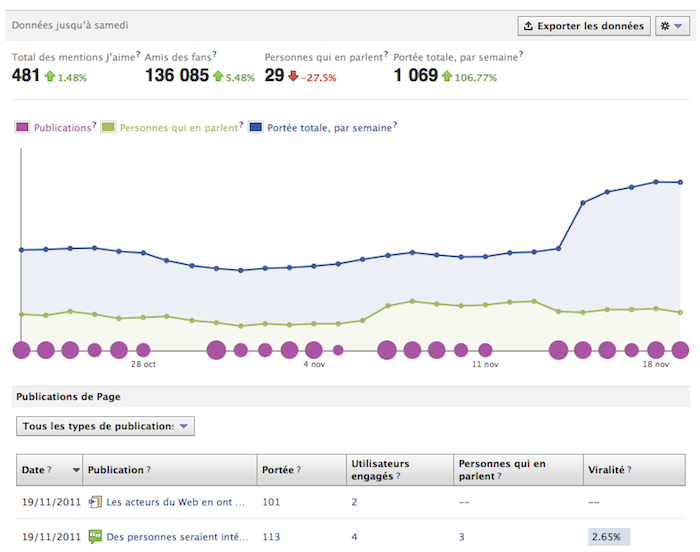Click green status icon beside Des personnes seraient
The image size is (700, 552).
coord(95,536)
